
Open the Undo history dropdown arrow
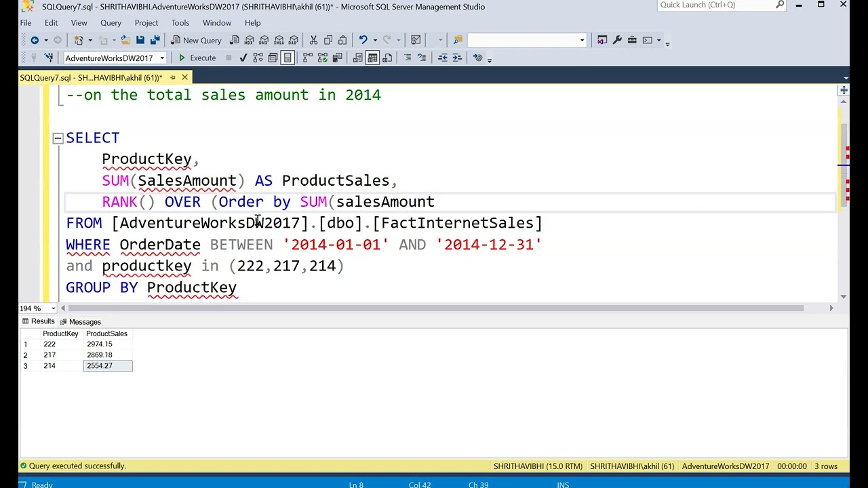[374, 40]
